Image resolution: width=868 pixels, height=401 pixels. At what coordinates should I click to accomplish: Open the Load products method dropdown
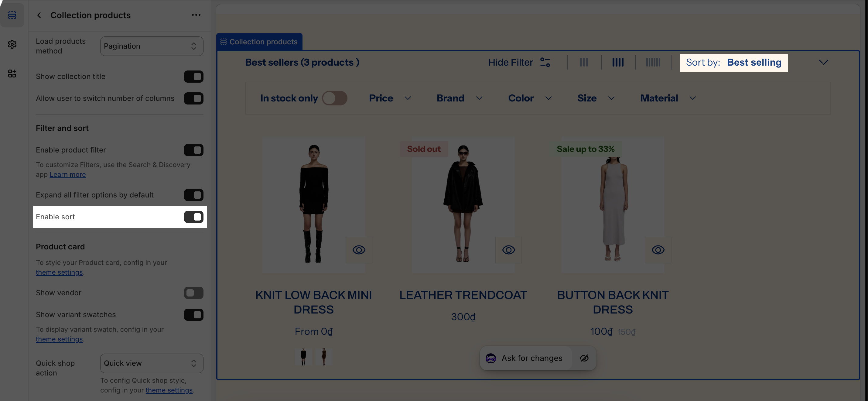point(152,46)
